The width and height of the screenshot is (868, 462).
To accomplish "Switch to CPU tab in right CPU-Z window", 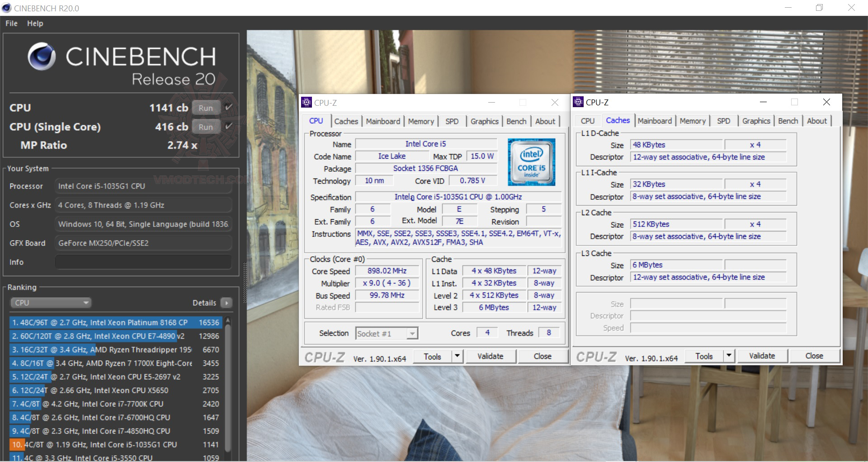I will (x=588, y=121).
